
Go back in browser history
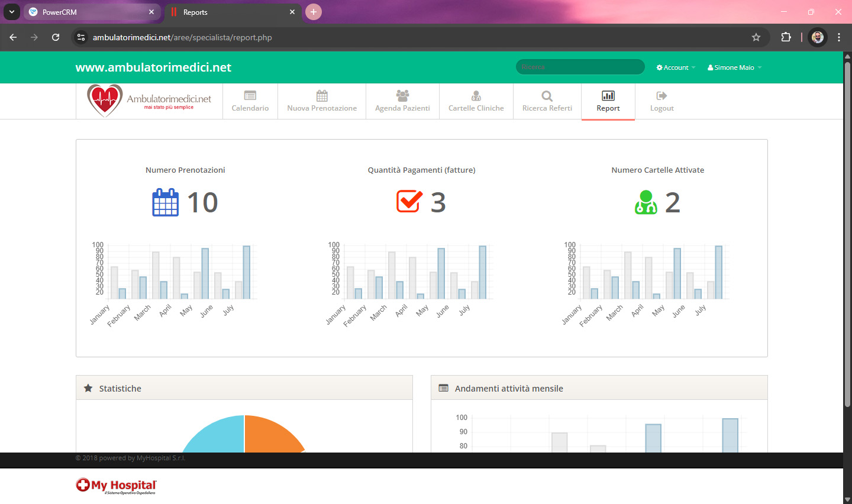coord(13,37)
